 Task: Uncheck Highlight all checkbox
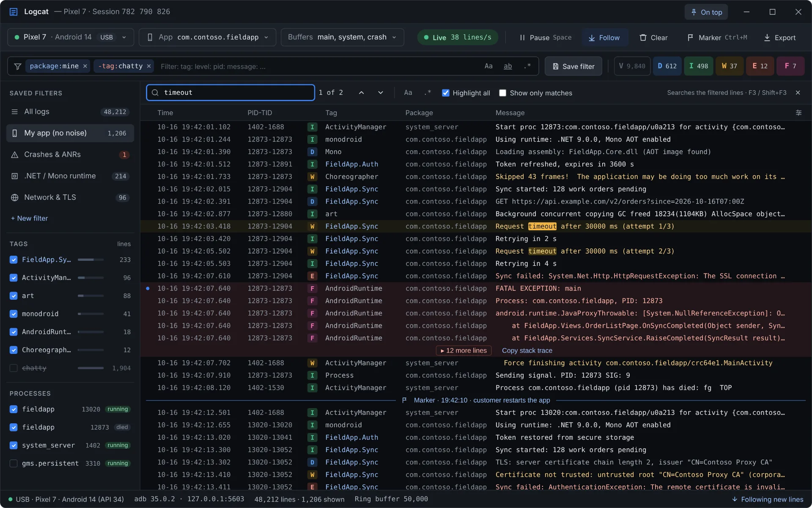click(x=446, y=93)
